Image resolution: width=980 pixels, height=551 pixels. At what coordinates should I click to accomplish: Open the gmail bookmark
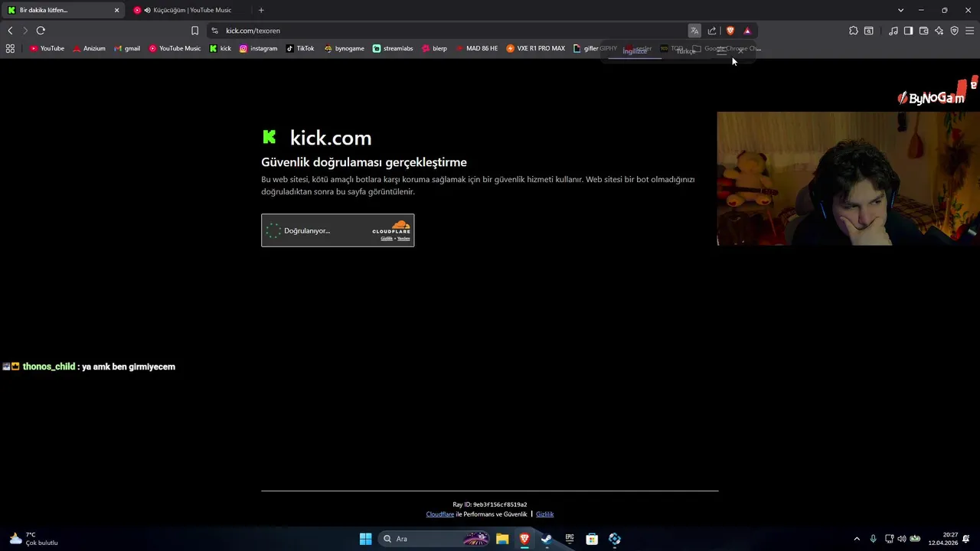pyautogui.click(x=127, y=48)
